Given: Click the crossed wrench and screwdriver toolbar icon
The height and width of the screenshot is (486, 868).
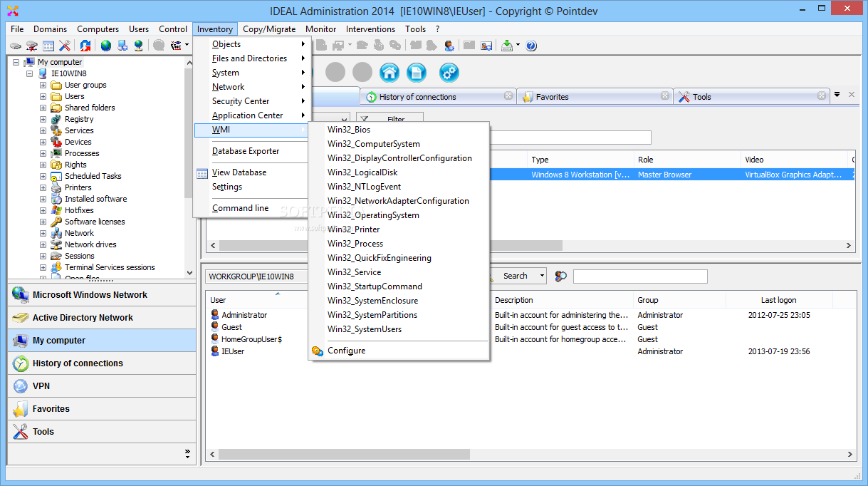Looking at the screenshot, I should pos(65,46).
